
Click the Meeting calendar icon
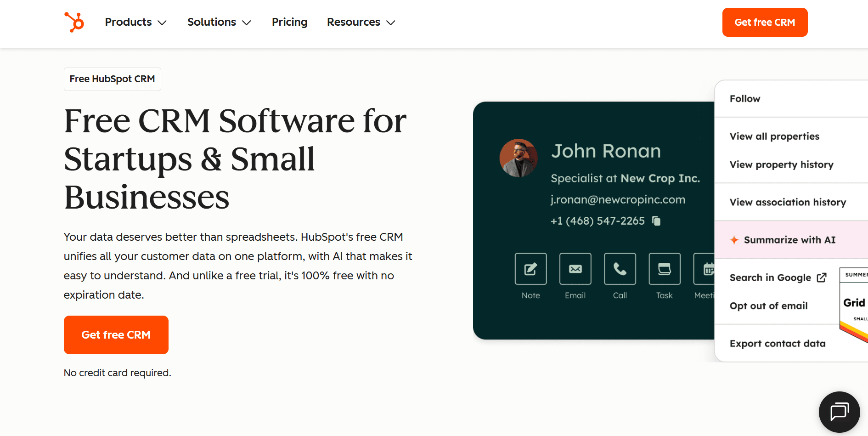[705, 269]
